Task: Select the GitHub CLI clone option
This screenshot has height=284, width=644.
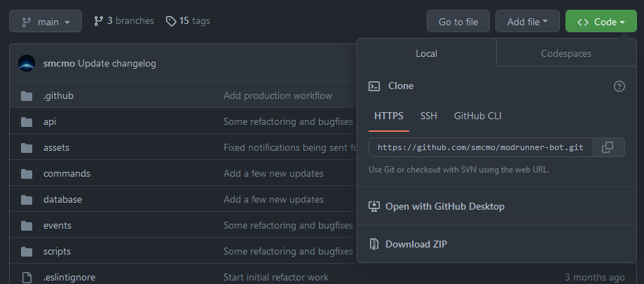Action: click(x=478, y=116)
